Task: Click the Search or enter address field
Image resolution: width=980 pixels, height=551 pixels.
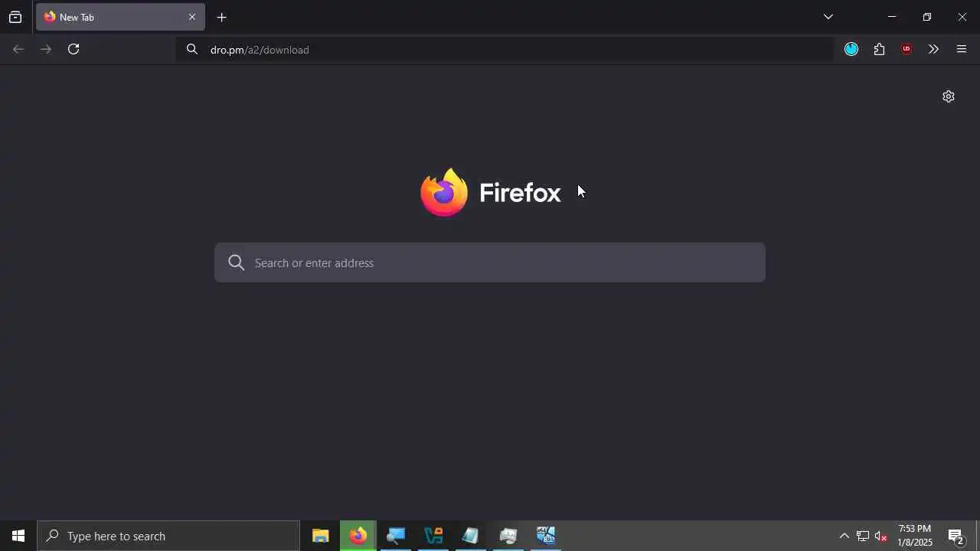Action: click(x=490, y=262)
